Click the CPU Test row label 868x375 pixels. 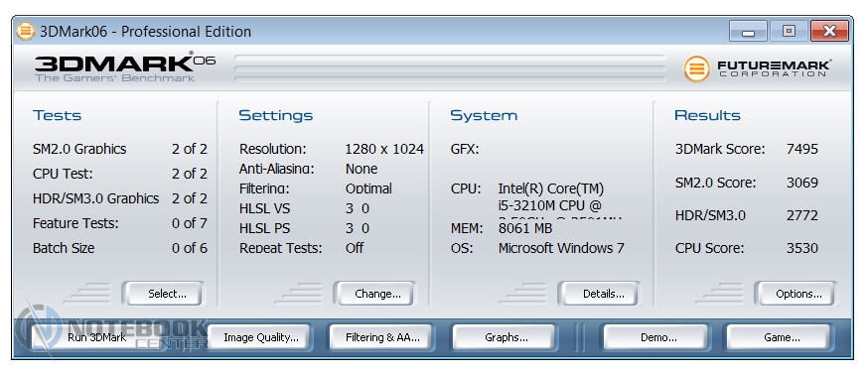[x=63, y=174]
